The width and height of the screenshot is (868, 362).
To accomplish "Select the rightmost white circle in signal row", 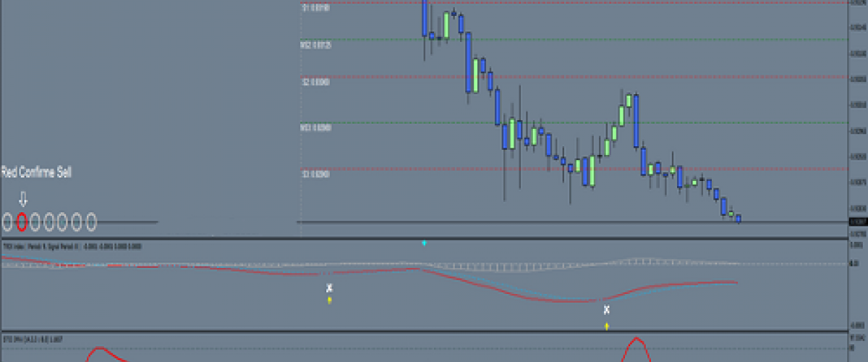I will [91, 222].
